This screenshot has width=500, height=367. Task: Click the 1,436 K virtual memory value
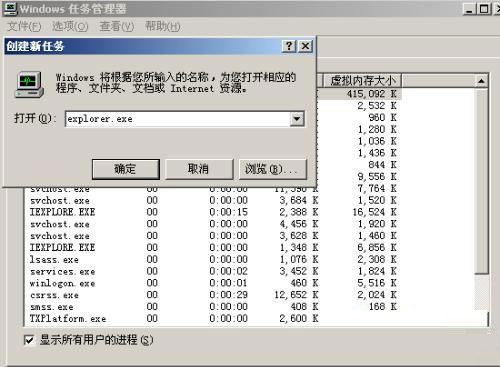[377, 153]
